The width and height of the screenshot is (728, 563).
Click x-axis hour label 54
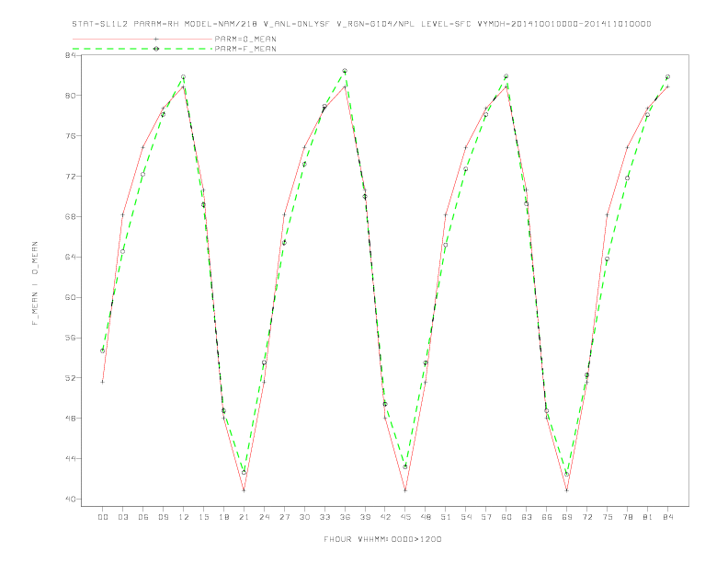466,517
